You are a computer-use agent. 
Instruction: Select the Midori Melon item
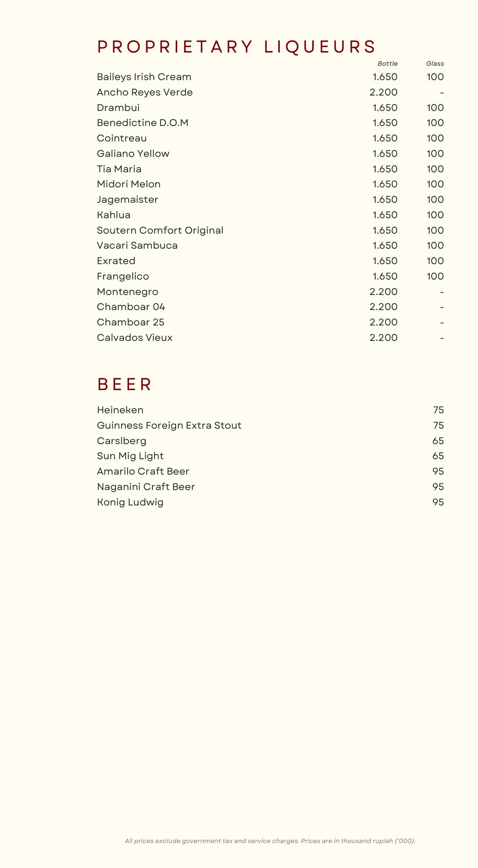pyautogui.click(x=129, y=184)
